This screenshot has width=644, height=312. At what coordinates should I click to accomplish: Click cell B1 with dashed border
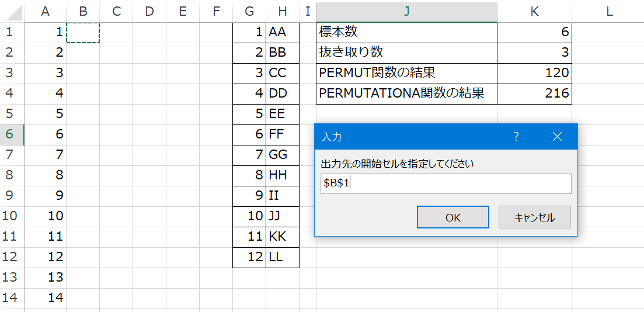click(83, 33)
